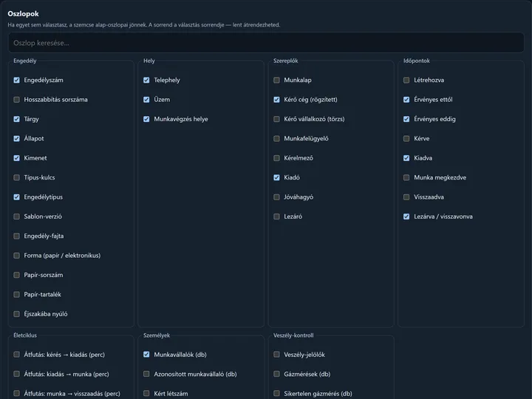Enable the Lezáró checkbox
The image size is (532, 399).
pos(276,216)
